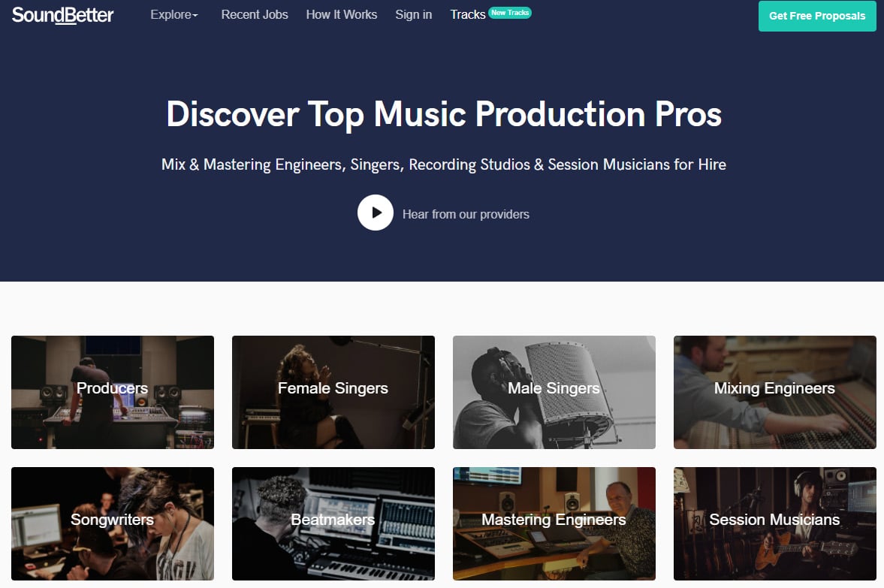This screenshot has width=884, height=588.
Task: Go to How It Works
Action: point(342,15)
